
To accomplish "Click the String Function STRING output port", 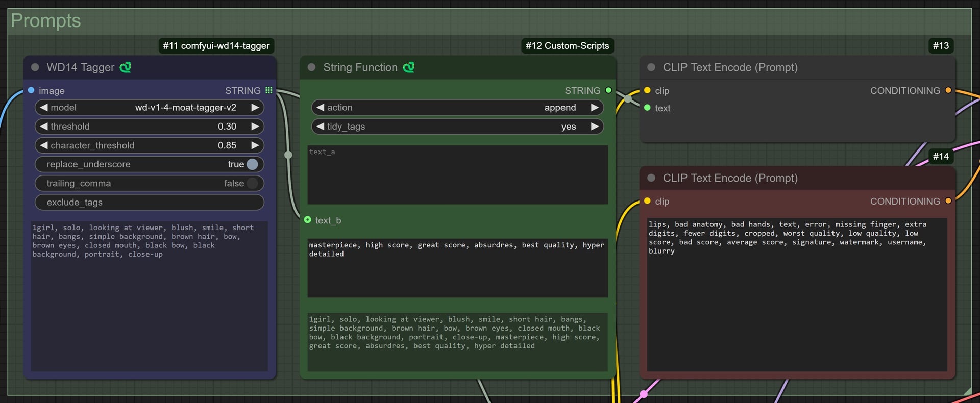I will [x=608, y=90].
